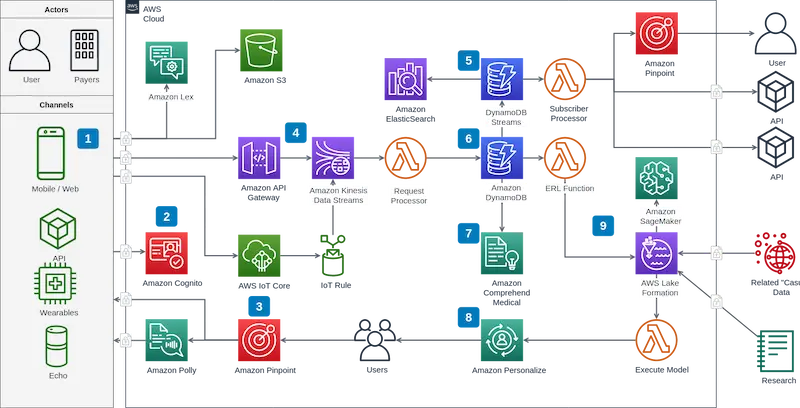Viewport: 800px width, 408px height.
Task: Click the Request Processor Lambda icon
Action: pyautogui.click(x=406, y=158)
